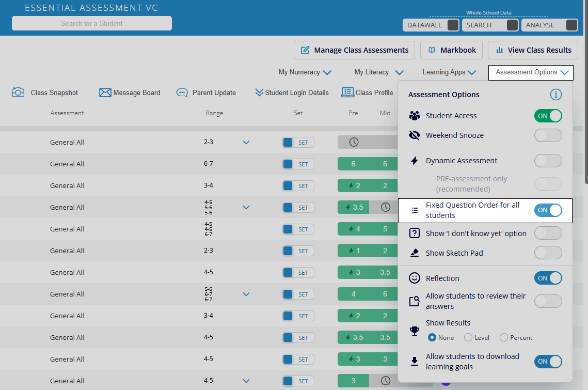This screenshot has width=588, height=390.
Task: Switch off the Reflection toggle
Action: tap(548, 278)
